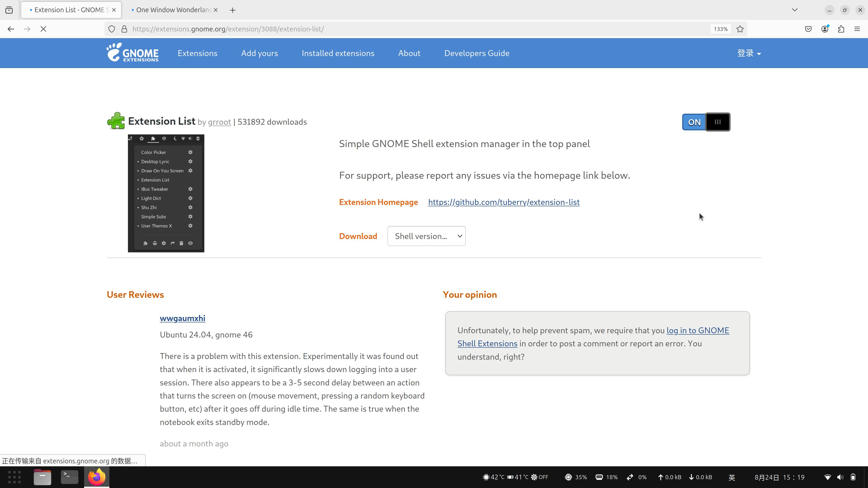This screenshot has height=488, width=868.
Task: Open the About nav item
Action: point(409,53)
